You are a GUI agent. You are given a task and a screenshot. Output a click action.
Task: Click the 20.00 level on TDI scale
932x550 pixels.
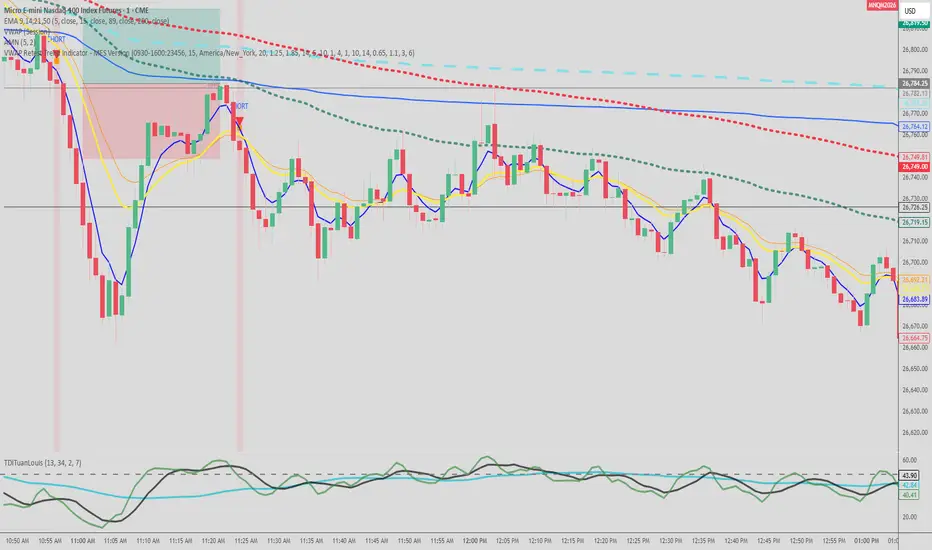tap(909, 517)
